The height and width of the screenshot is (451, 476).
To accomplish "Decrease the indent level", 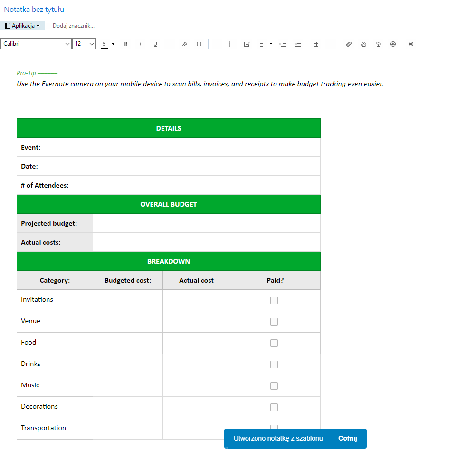I will [283, 44].
